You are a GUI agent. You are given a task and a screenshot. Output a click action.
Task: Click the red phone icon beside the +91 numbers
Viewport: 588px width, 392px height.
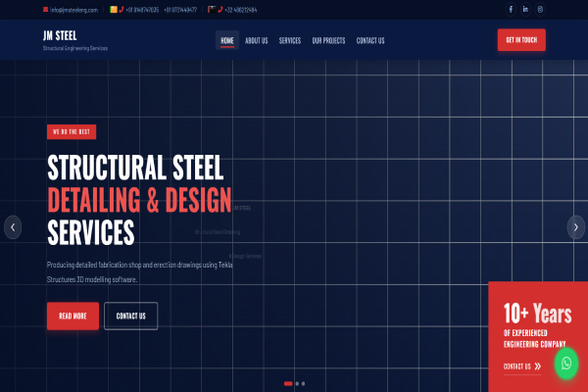click(122, 10)
